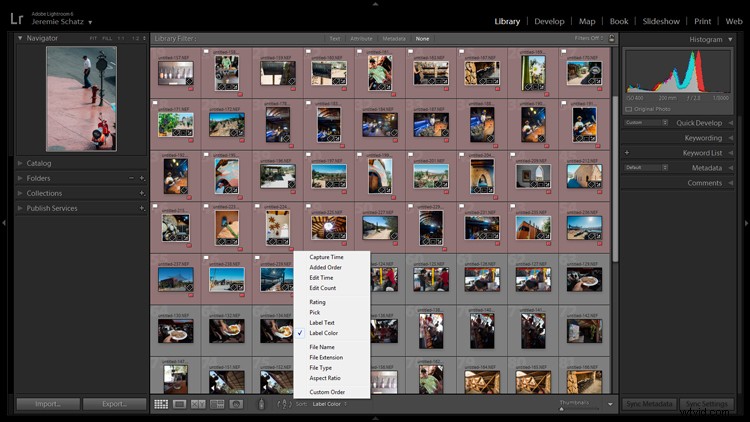The image size is (750, 422).
Task: Set Navigator zoom to 1:1
Action: (x=121, y=38)
